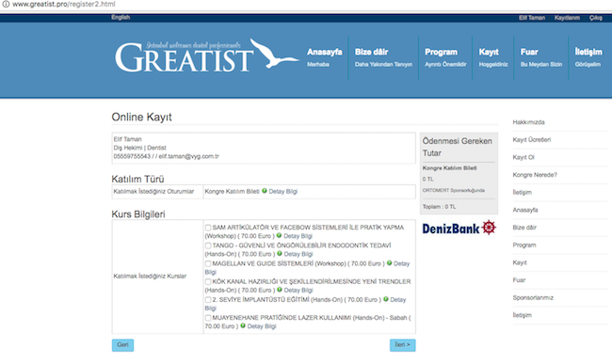Screen dimensions: 612x364
Task: Click the DenizBank logo
Action: tap(459, 228)
